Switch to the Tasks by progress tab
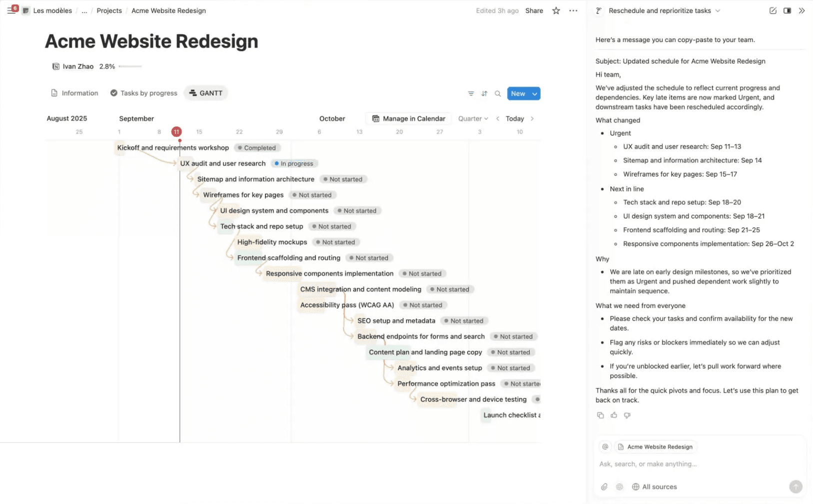This screenshot has height=504, width=813. point(143,93)
